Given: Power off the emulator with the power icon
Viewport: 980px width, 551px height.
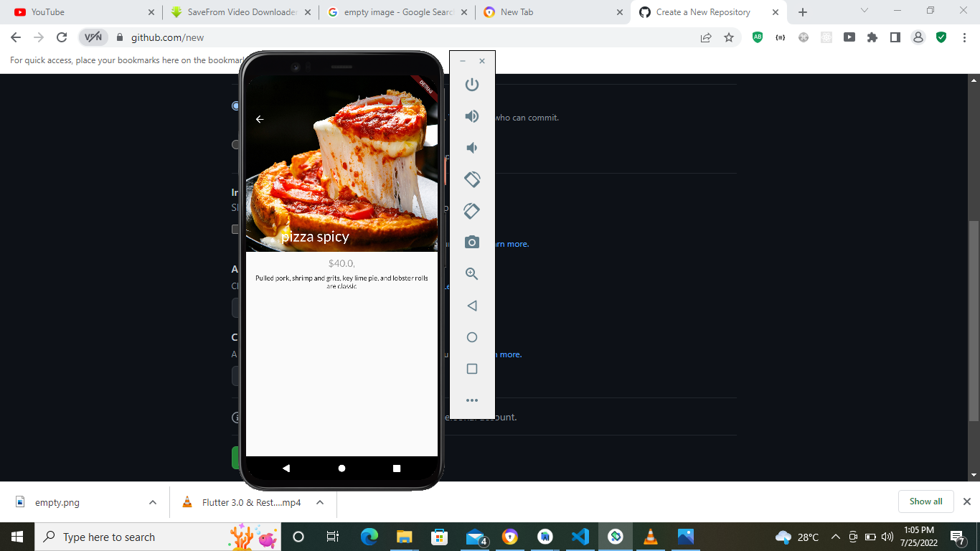Looking at the screenshot, I should pyautogui.click(x=471, y=84).
